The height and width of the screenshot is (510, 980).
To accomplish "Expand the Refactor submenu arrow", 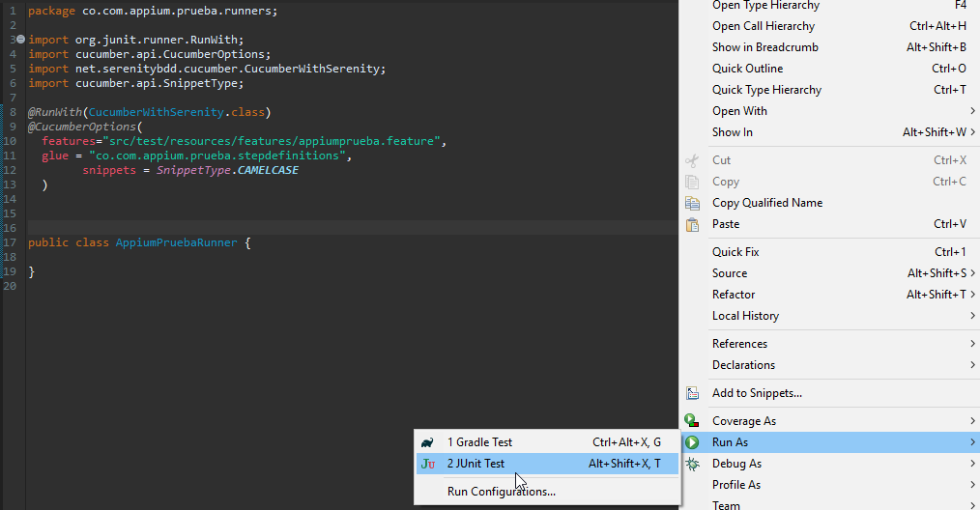I will tap(972, 295).
